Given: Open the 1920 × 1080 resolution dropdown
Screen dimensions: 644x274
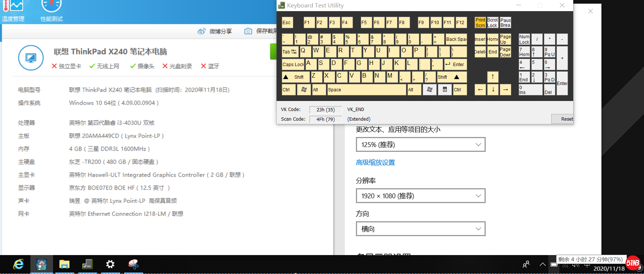Looking at the screenshot, I should pyautogui.click(x=420, y=196).
